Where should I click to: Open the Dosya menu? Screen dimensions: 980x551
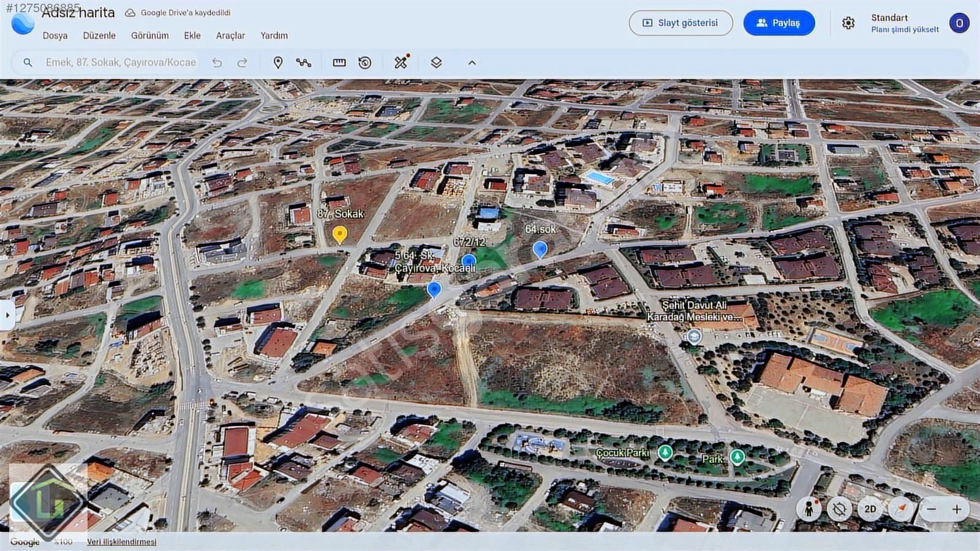click(x=55, y=36)
